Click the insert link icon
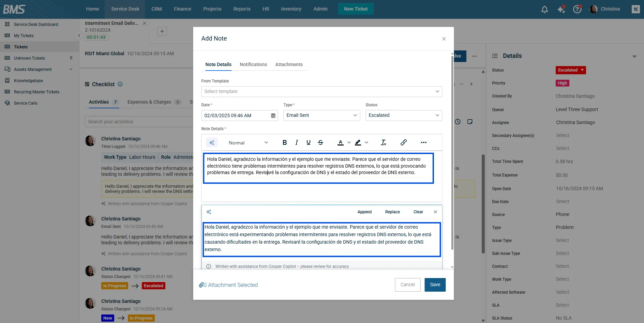Screen dimensions: 644x323 point(403,142)
